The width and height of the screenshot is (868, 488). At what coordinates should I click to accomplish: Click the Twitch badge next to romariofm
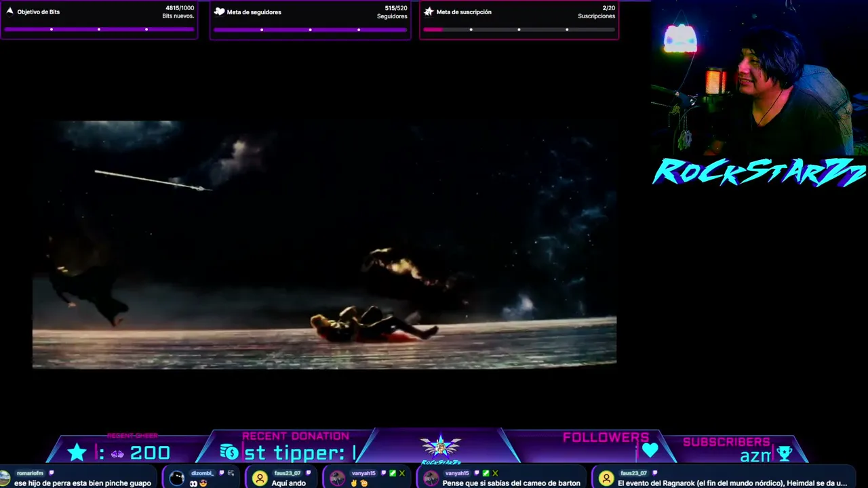[52, 473]
